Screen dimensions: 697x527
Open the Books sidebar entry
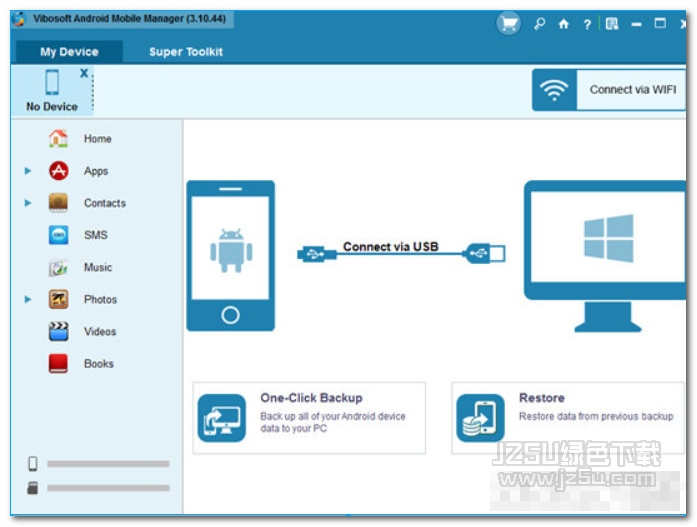[x=99, y=363]
